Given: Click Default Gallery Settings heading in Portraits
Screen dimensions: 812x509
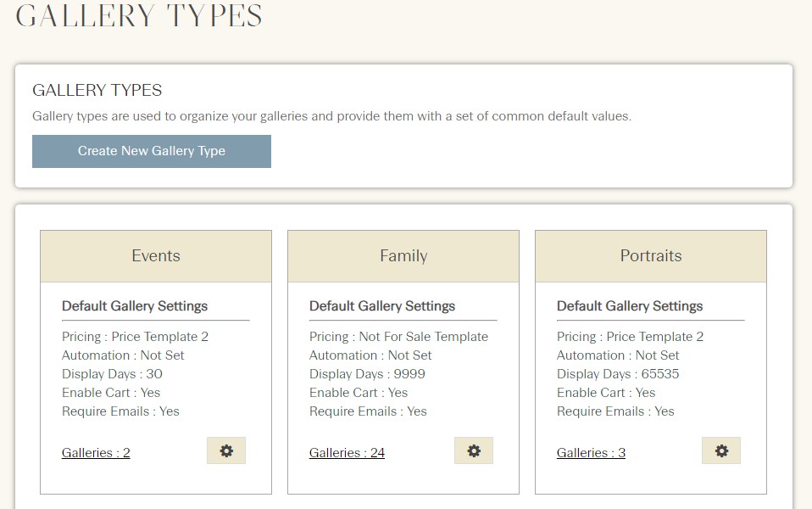Looking at the screenshot, I should point(630,305).
